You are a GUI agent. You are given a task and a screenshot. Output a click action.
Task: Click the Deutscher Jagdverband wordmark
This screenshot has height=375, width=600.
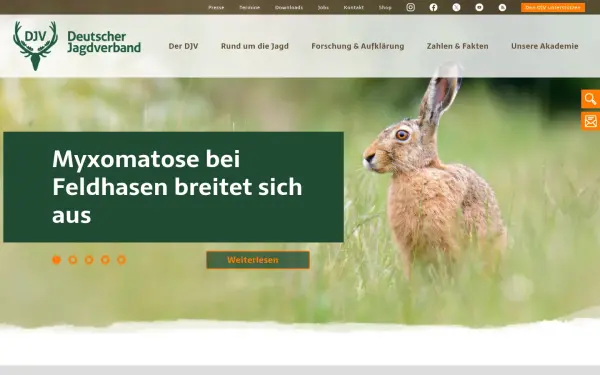pos(104,42)
